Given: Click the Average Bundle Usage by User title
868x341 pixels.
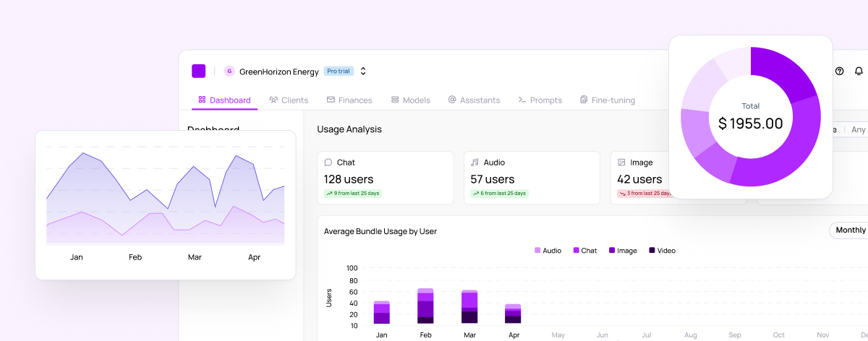Looking at the screenshot, I should 380,231.
